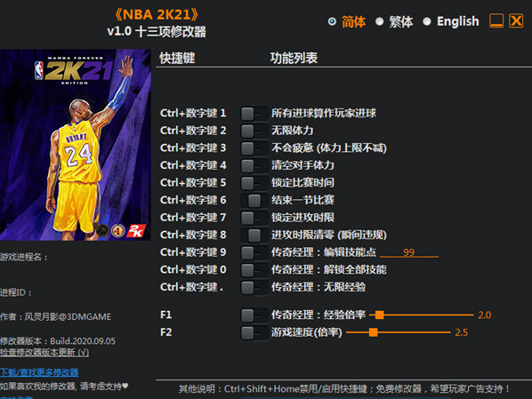The height and width of the screenshot is (399, 532).
Task: Toggle 游戏速度(倍率) F2 switch
Action: click(x=254, y=332)
